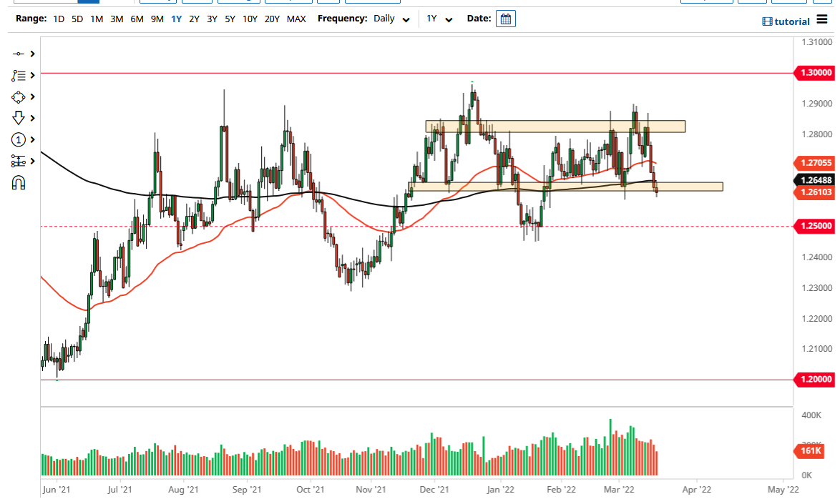This screenshot has width=840, height=504.
Task: Open the 1Y period dropdown
Action: [x=439, y=19]
